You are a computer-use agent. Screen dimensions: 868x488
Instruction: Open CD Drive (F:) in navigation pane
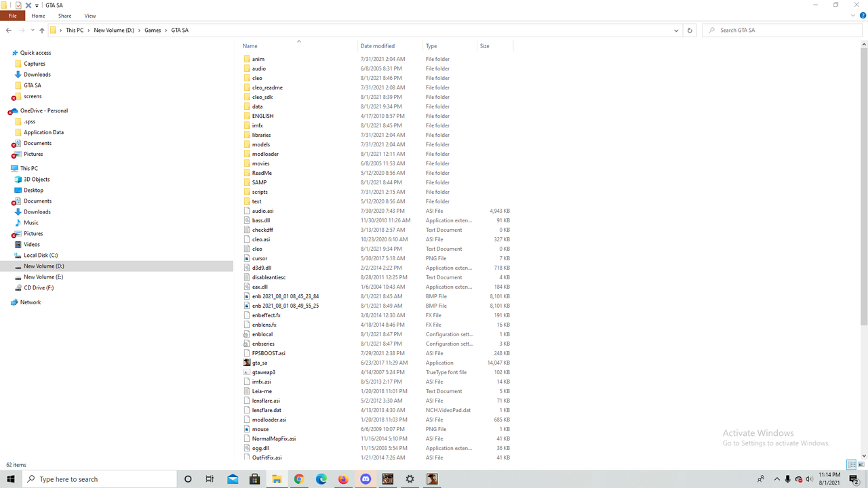[39, 288]
